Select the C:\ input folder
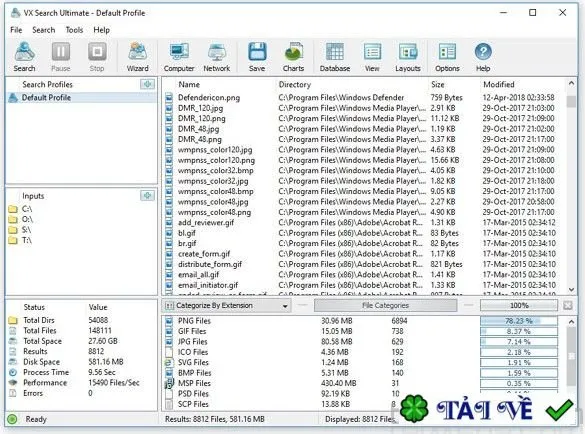Image resolution: width=585 pixels, height=434 pixels. tap(21, 209)
